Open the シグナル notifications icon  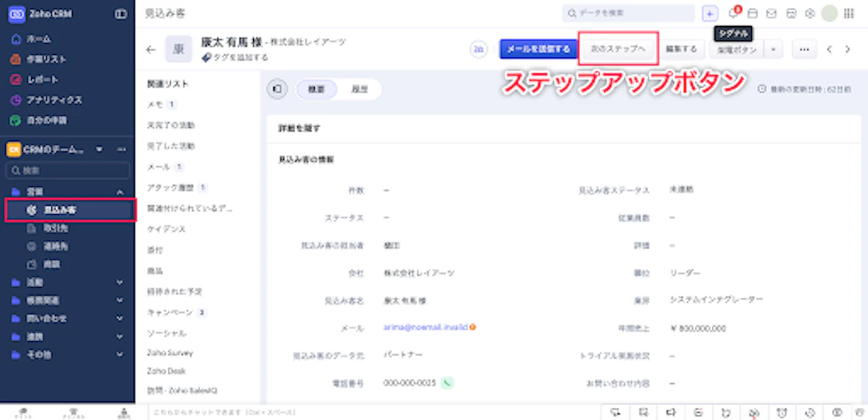733,12
